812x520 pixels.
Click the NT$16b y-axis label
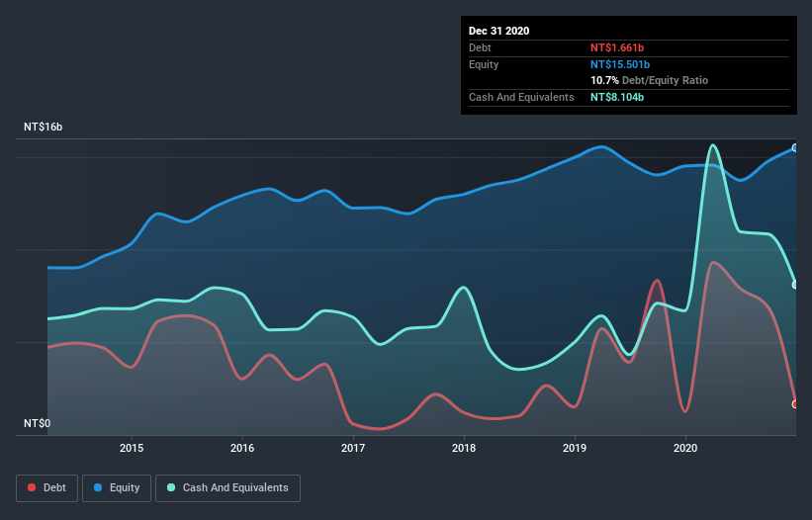pyautogui.click(x=43, y=127)
